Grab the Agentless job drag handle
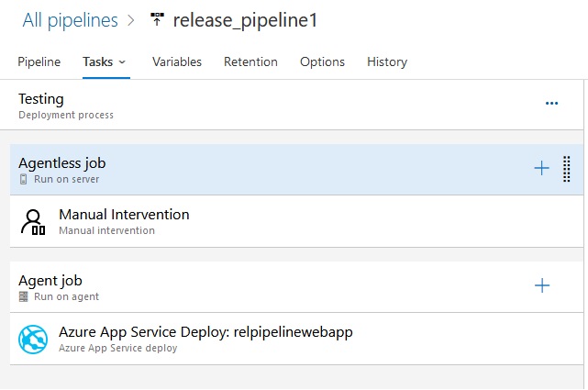Screen dimensions: 588x390 (567, 169)
